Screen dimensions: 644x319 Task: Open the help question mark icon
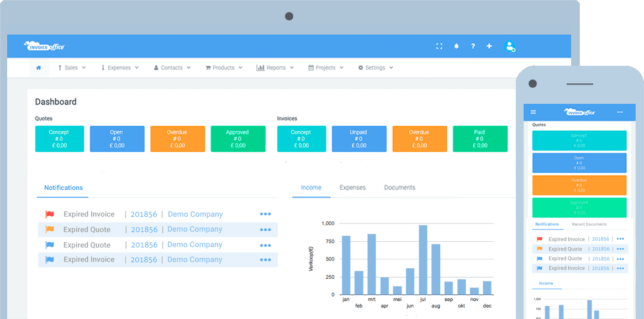[x=473, y=46]
